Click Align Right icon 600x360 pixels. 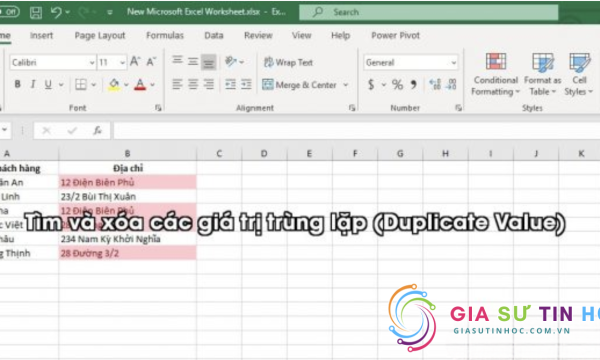(x=209, y=84)
